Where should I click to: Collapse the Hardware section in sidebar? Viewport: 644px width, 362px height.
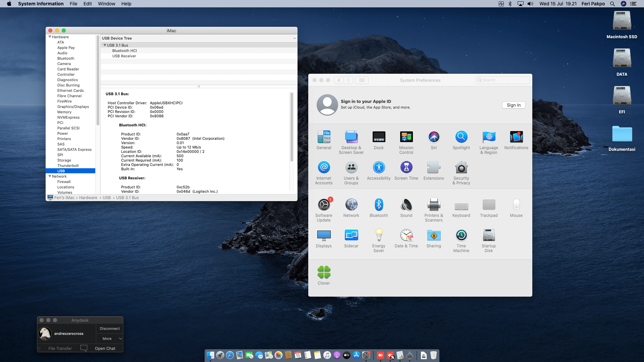pos(50,37)
